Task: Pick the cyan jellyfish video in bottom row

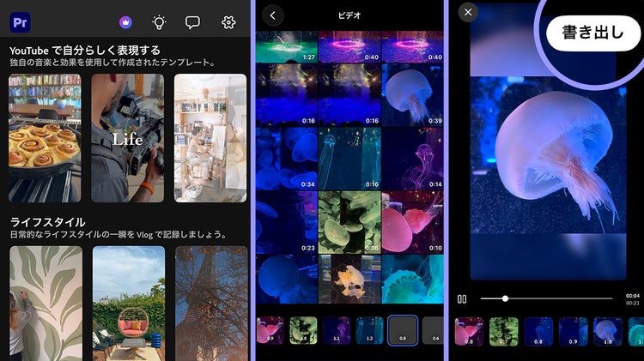Action: (412, 279)
